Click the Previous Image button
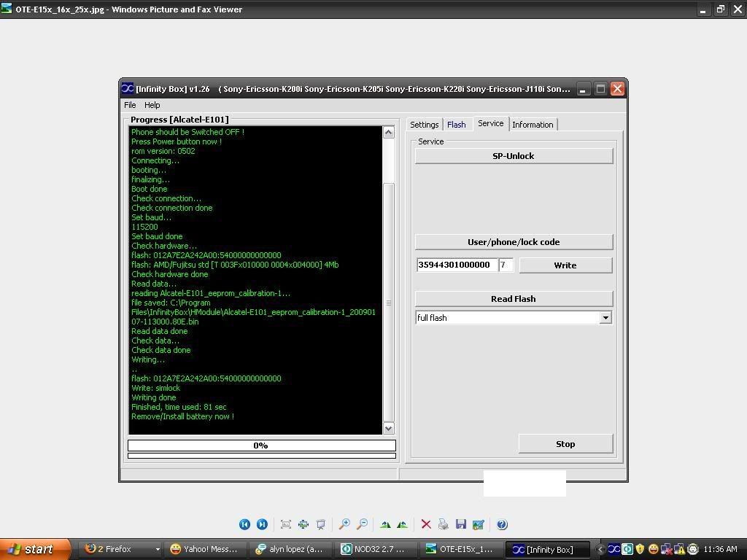747x560 pixels. (x=244, y=524)
